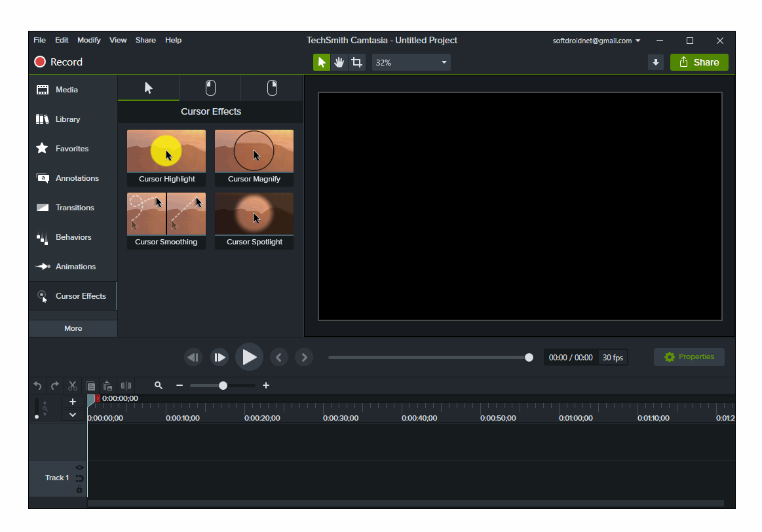Open the Animations panel
The height and width of the screenshot is (532, 762).
point(73,267)
